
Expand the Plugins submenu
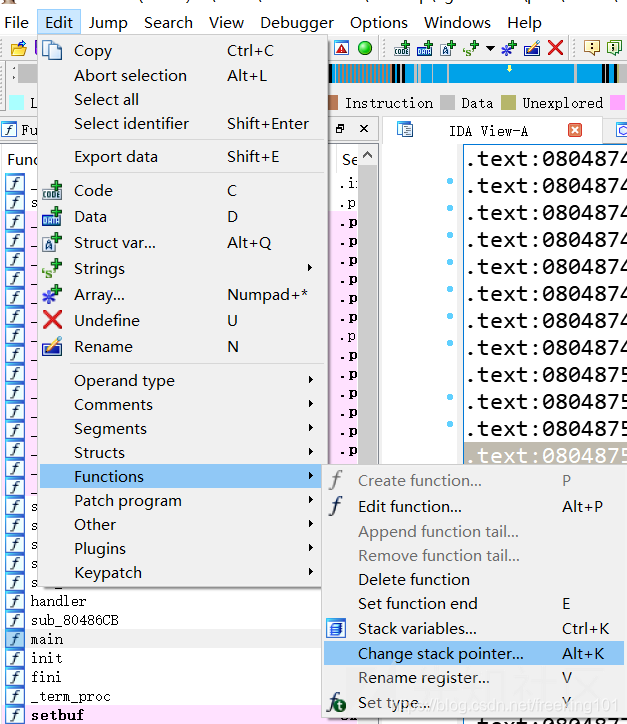click(x=182, y=549)
